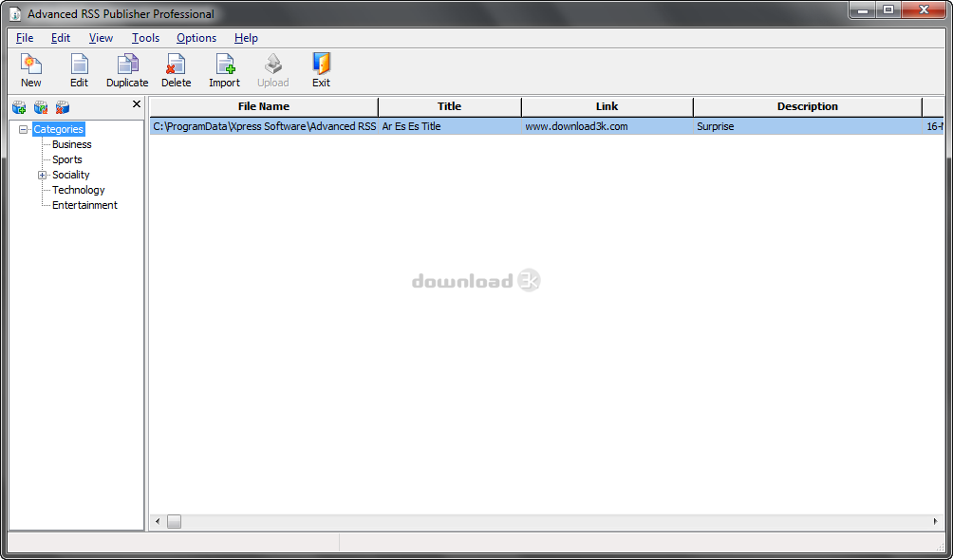Image resolution: width=953 pixels, height=560 pixels.
Task: Expand the Sociality category node
Action: click(42, 175)
